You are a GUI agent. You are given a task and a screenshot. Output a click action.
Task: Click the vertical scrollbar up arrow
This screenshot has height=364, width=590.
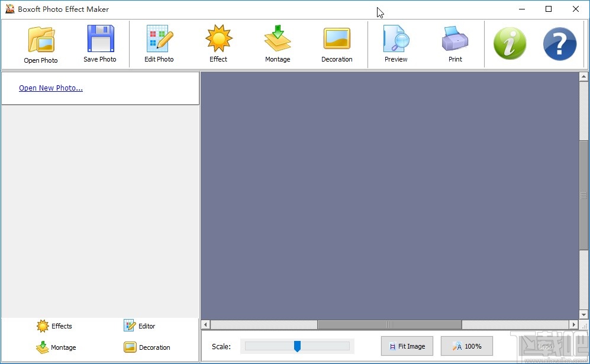584,77
